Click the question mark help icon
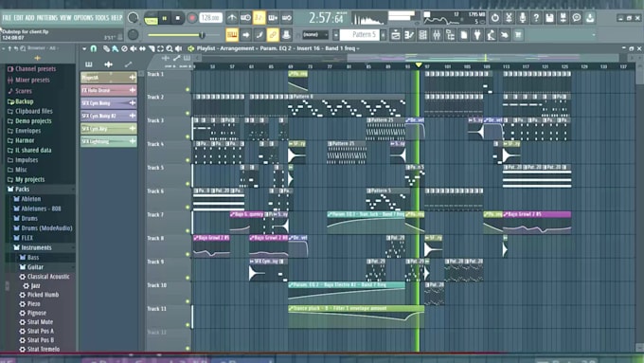 click(536, 18)
